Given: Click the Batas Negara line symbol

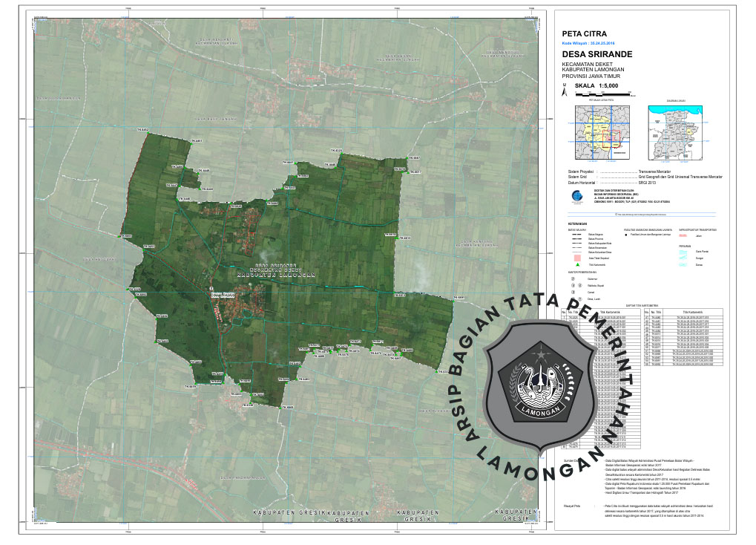Looking at the screenshot, I should tap(575, 235).
